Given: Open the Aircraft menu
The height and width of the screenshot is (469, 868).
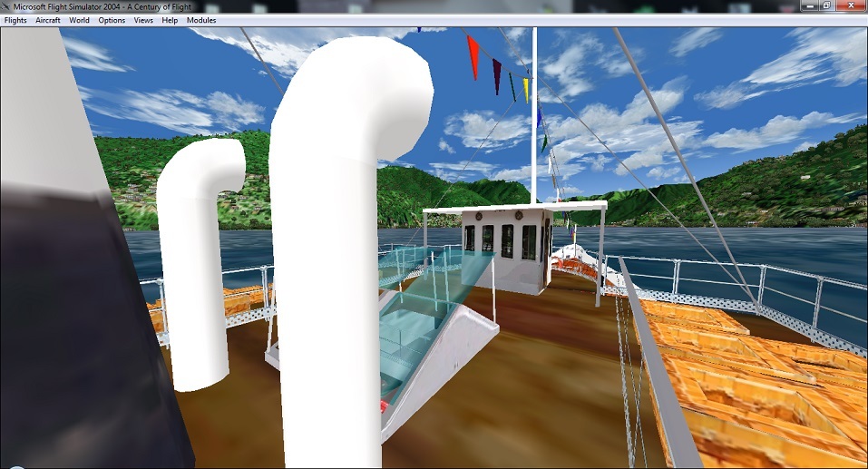Looking at the screenshot, I should point(47,20).
